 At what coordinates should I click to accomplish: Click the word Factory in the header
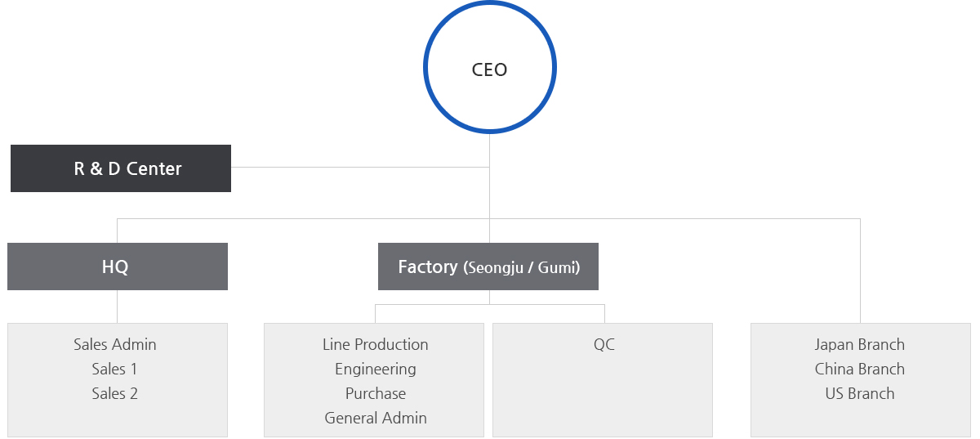tap(428, 267)
